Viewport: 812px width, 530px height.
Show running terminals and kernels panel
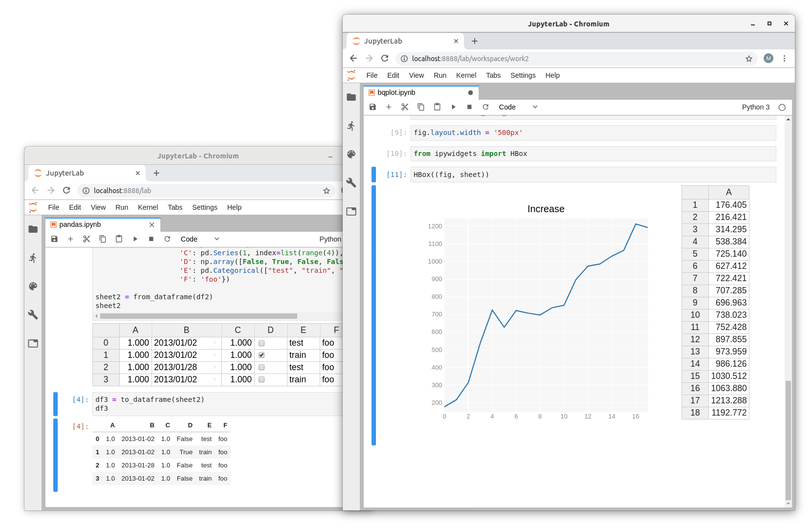pyautogui.click(x=351, y=126)
